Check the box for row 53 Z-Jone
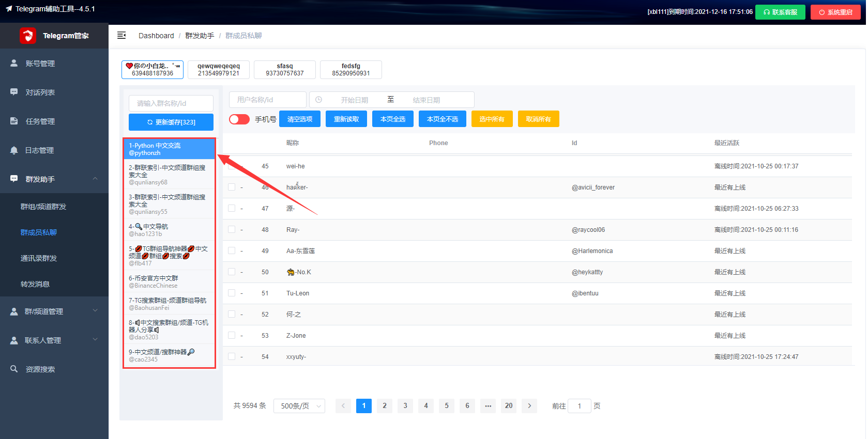The height and width of the screenshot is (439, 868). tap(232, 335)
